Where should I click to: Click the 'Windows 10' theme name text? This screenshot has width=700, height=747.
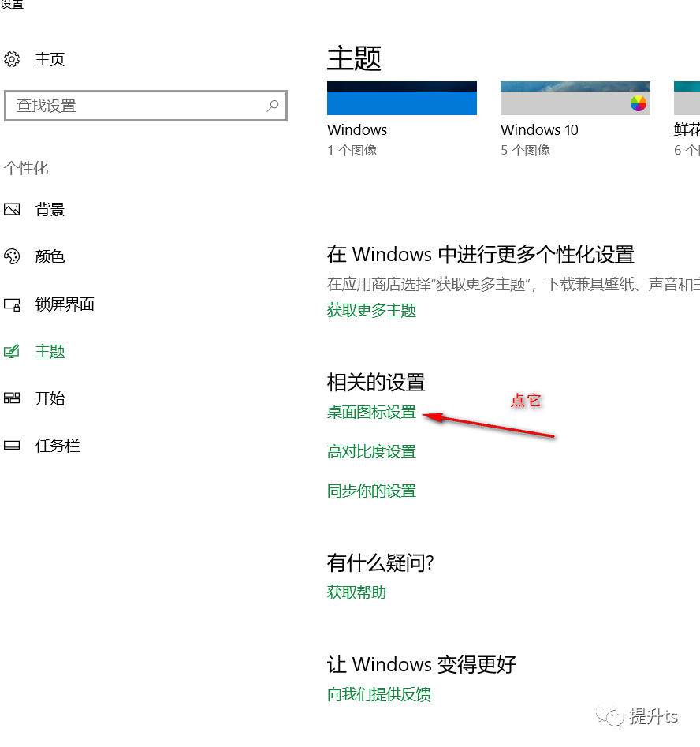pos(539,129)
